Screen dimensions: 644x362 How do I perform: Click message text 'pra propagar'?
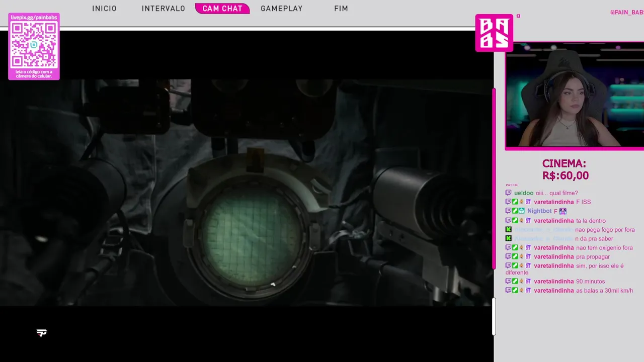(593, 257)
